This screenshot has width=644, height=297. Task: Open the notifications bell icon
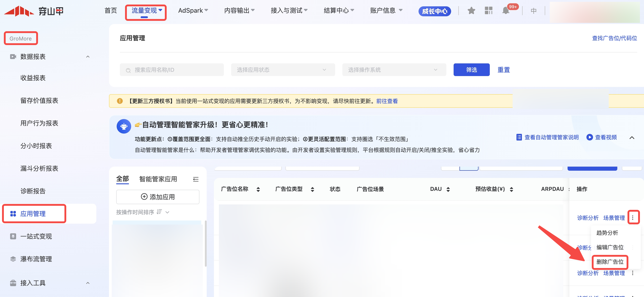pyautogui.click(x=506, y=11)
